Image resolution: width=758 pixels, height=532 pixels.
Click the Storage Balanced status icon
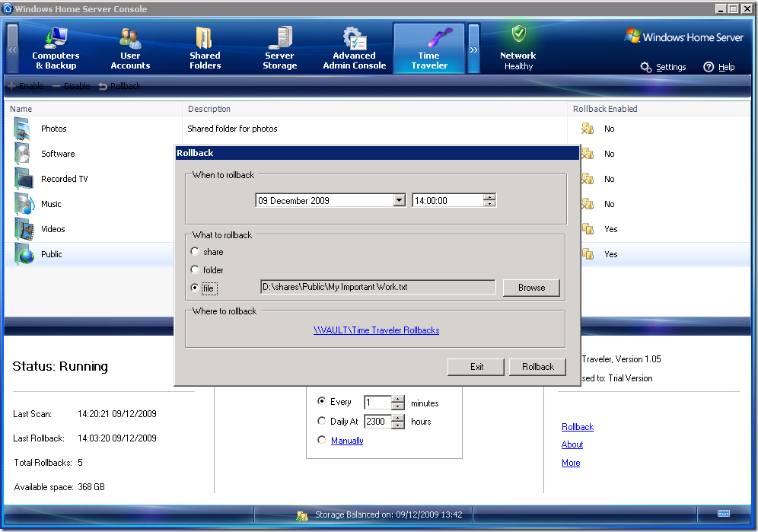302,515
